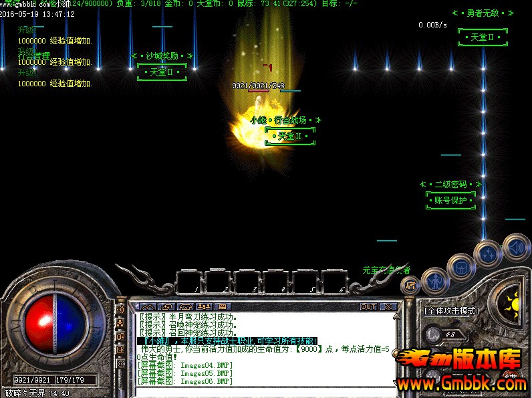Open the character equipment panel icon
The height and width of the screenshot is (398, 532).
coord(435,280)
